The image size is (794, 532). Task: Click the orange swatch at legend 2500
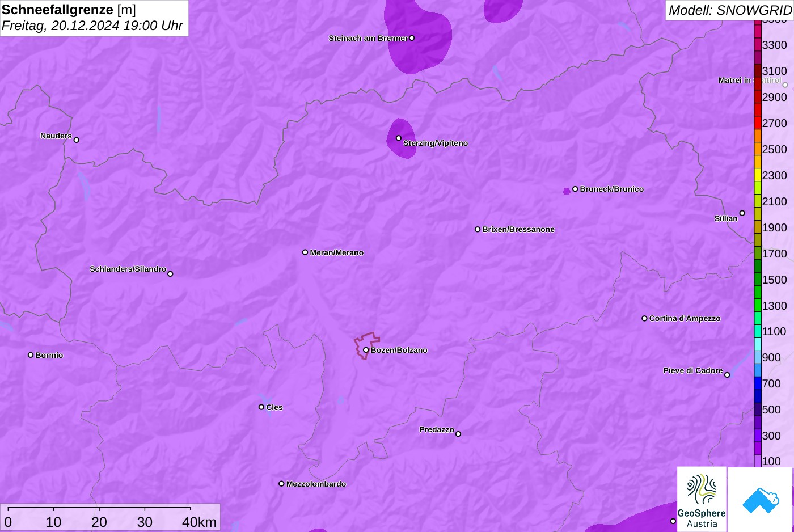pyautogui.click(x=758, y=149)
